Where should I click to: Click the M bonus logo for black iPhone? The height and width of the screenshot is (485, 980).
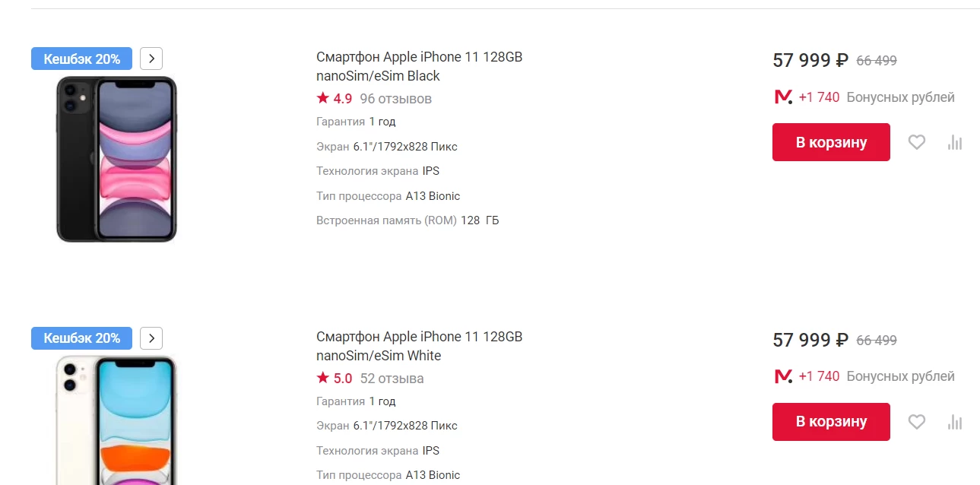point(783,97)
